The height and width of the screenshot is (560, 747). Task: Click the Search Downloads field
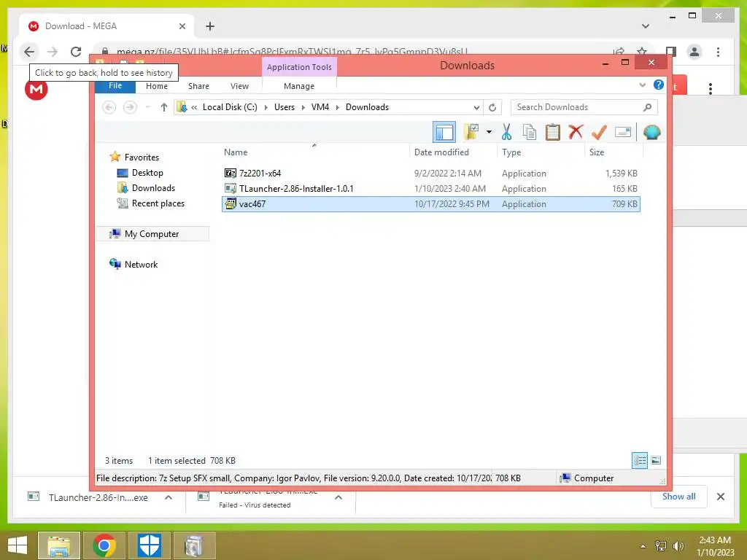584,107
